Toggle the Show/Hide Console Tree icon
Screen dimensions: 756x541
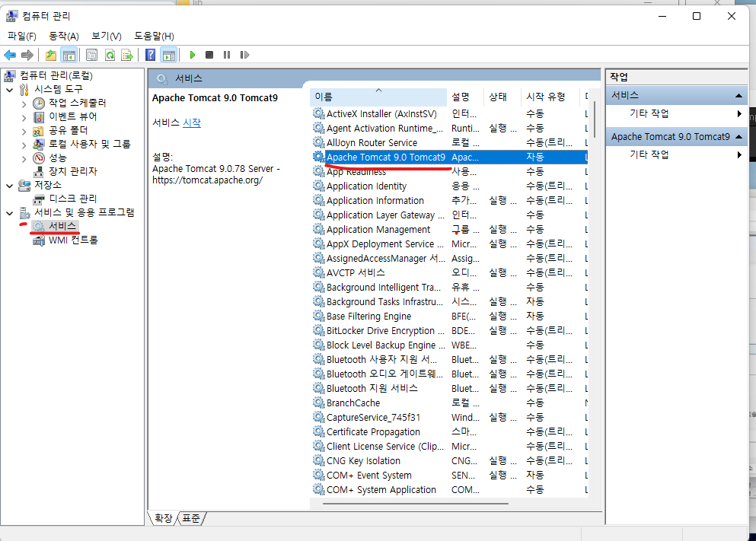pos(69,55)
